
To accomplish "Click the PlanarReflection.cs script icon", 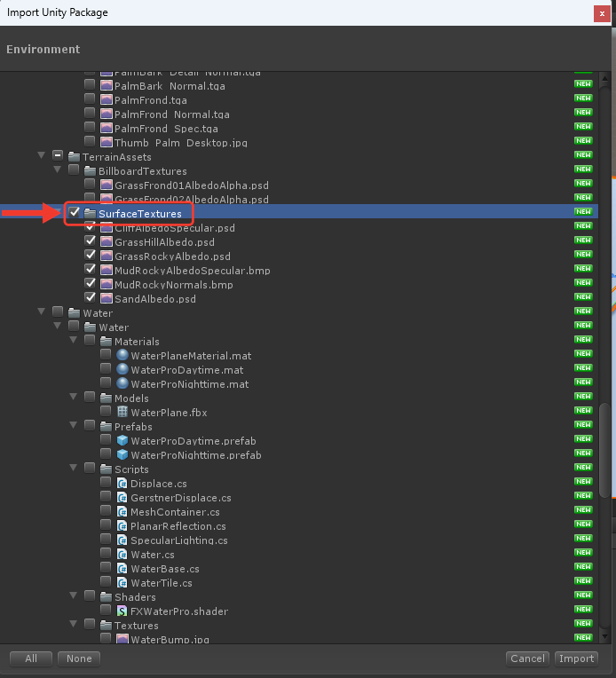I will (122, 525).
